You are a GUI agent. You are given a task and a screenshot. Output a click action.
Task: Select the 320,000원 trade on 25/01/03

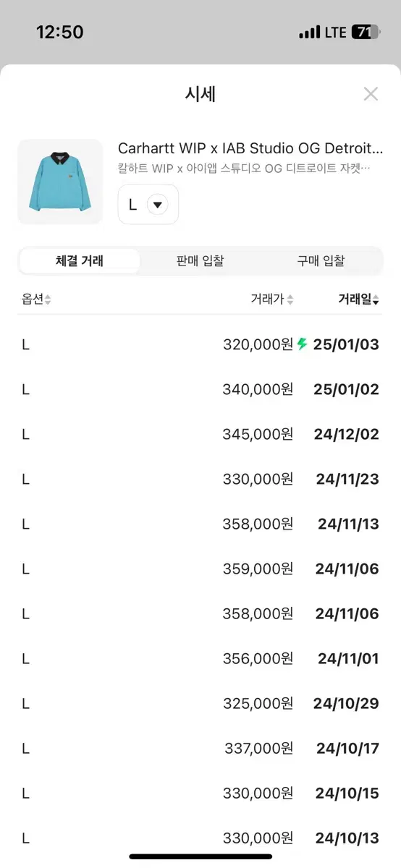click(200, 344)
